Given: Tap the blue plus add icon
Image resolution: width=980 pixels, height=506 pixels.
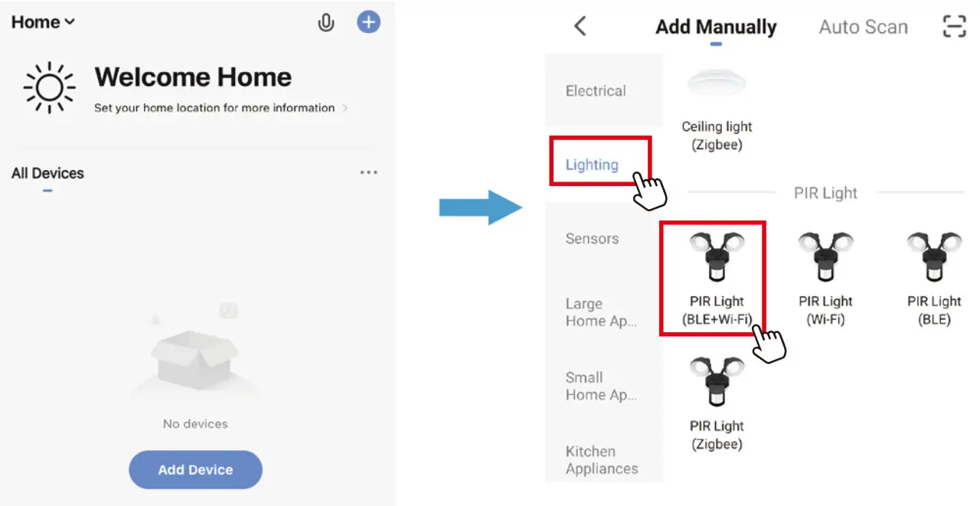Looking at the screenshot, I should coord(368,22).
